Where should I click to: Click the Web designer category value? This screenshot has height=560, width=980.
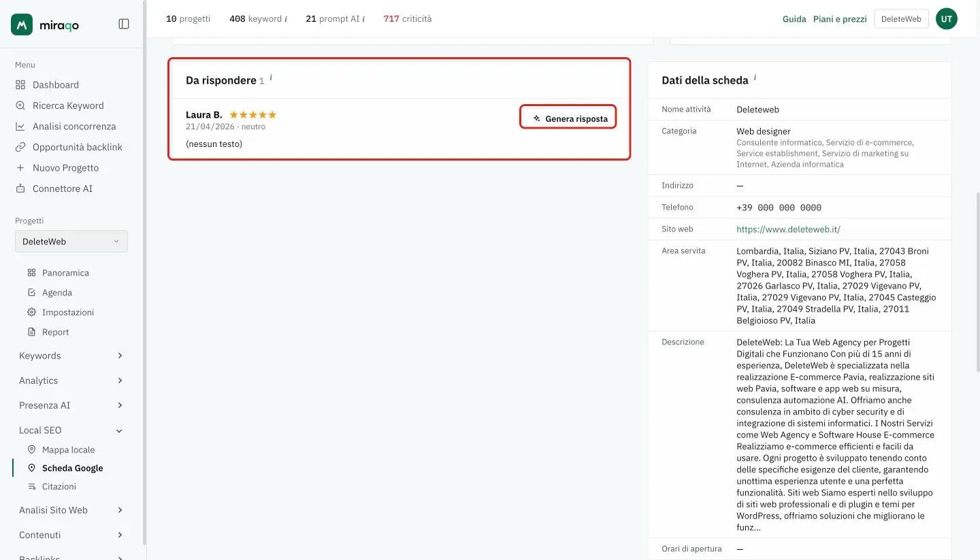click(x=764, y=131)
